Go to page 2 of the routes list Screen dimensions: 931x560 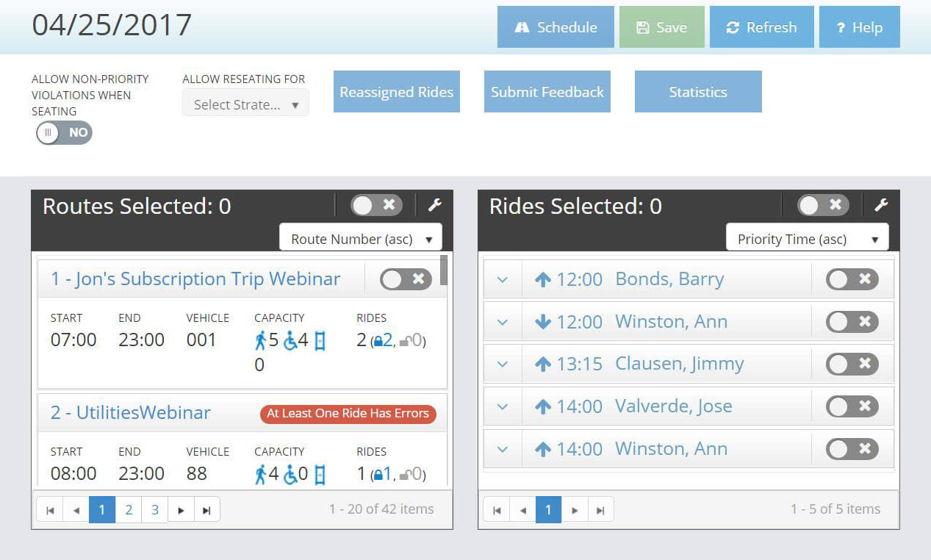click(x=128, y=509)
